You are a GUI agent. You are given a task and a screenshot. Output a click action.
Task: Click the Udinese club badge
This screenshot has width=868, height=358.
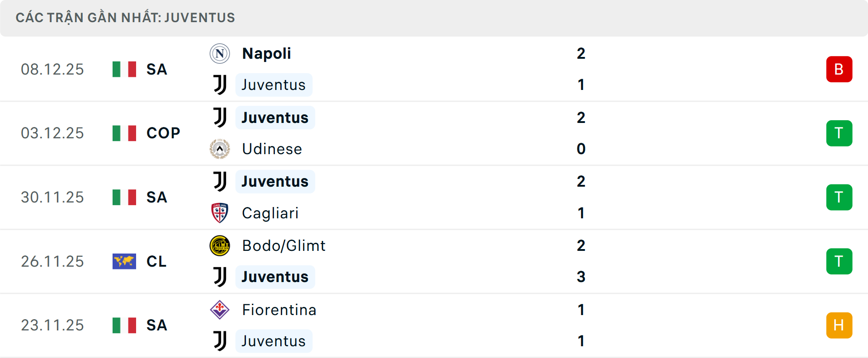(x=220, y=149)
